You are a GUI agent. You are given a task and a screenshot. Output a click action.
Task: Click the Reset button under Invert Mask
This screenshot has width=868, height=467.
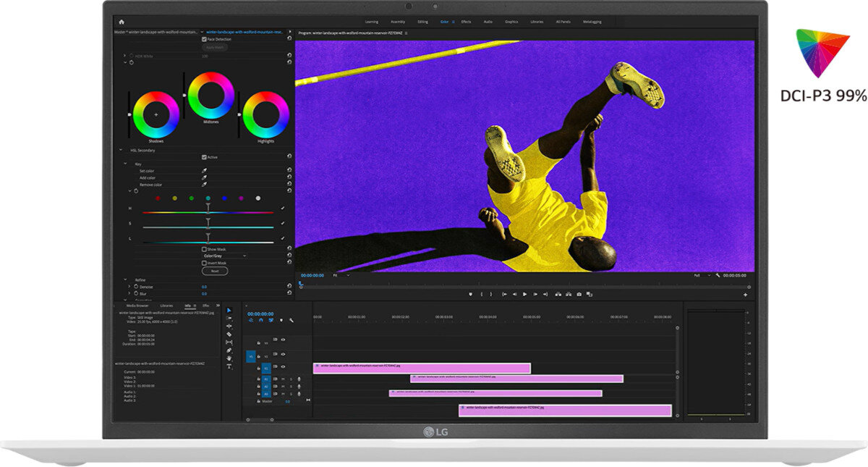pyautogui.click(x=215, y=271)
